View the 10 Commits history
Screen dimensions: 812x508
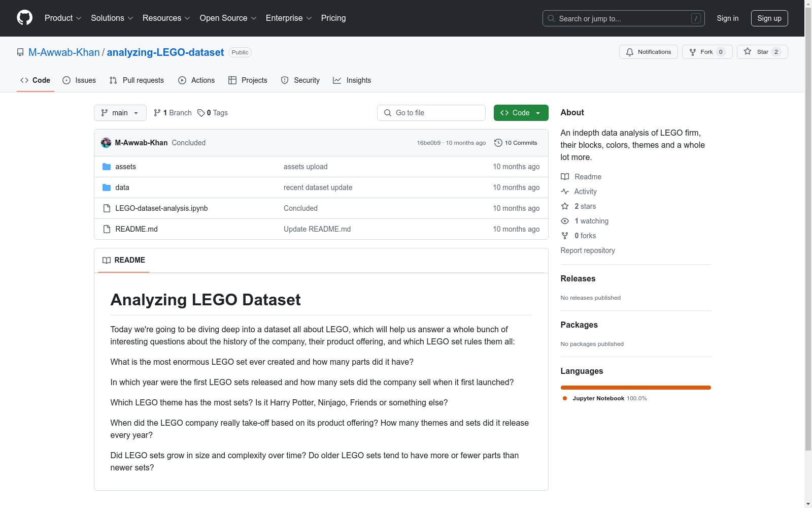point(516,143)
